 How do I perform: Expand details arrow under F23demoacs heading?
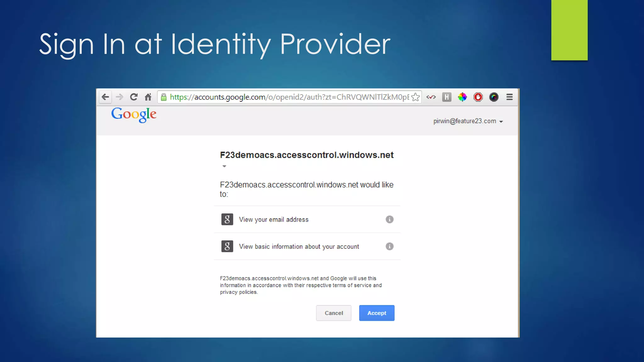coord(224,166)
